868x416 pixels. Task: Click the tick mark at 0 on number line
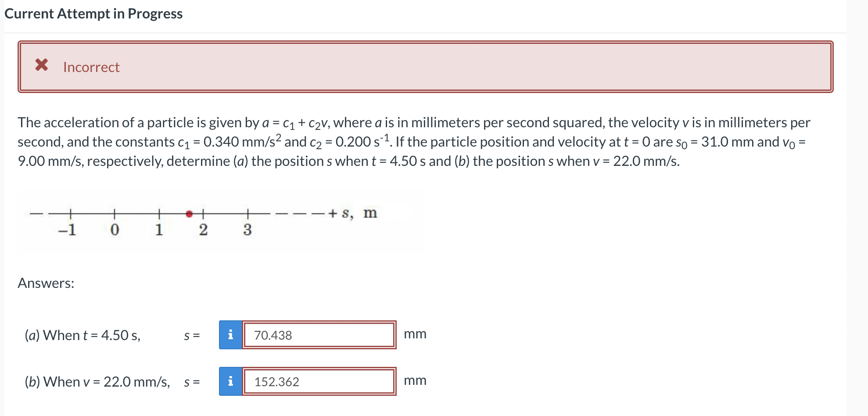pos(115,214)
